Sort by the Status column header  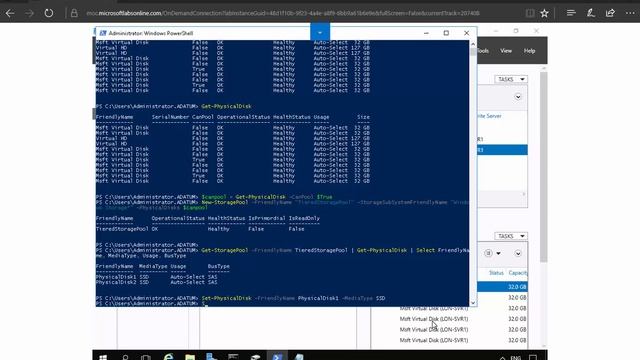tap(496, 273)
